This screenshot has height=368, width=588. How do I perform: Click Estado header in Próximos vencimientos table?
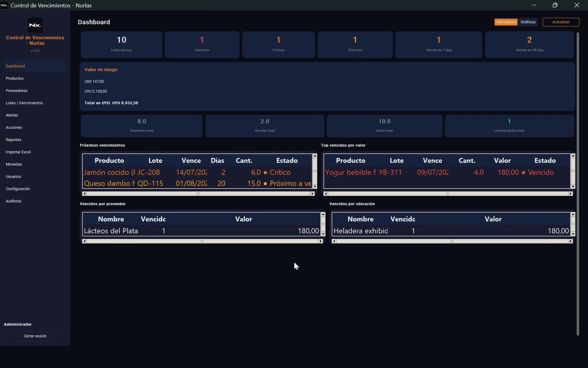(x=287, y=160)
